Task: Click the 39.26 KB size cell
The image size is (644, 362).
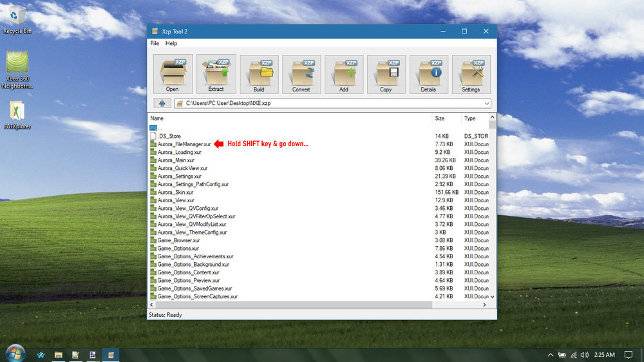Action: point(445,160)
